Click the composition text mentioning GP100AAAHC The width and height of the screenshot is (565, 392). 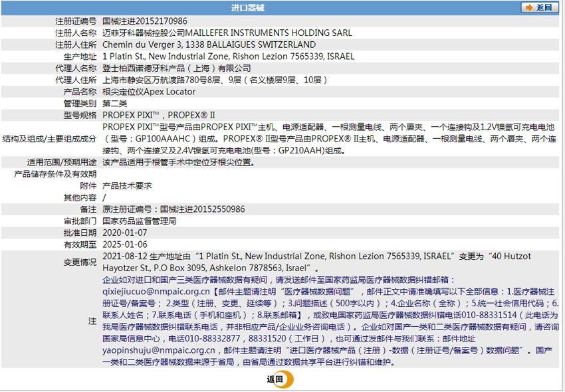[x=329, y=139]
